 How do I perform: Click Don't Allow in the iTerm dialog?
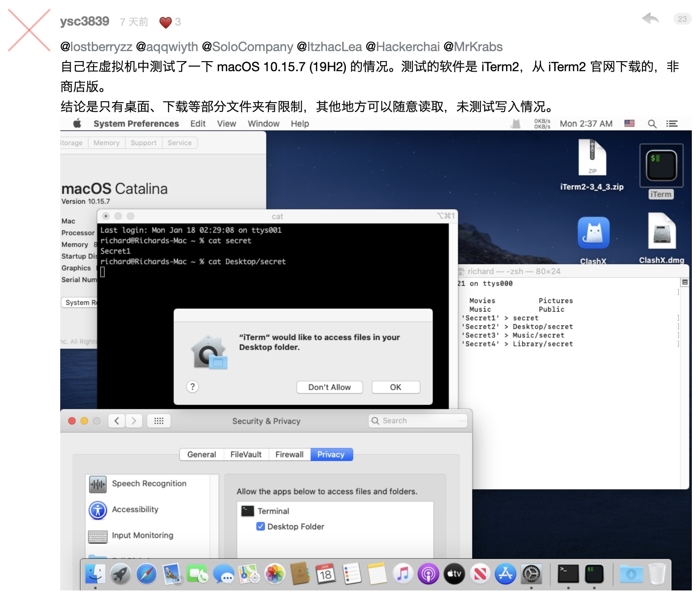329,387
